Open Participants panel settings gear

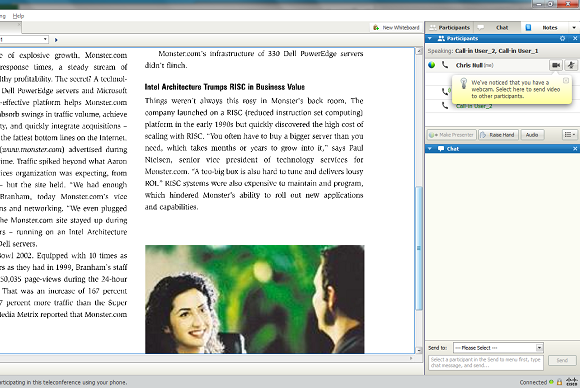pyautogui.click(x=562, y=38)
